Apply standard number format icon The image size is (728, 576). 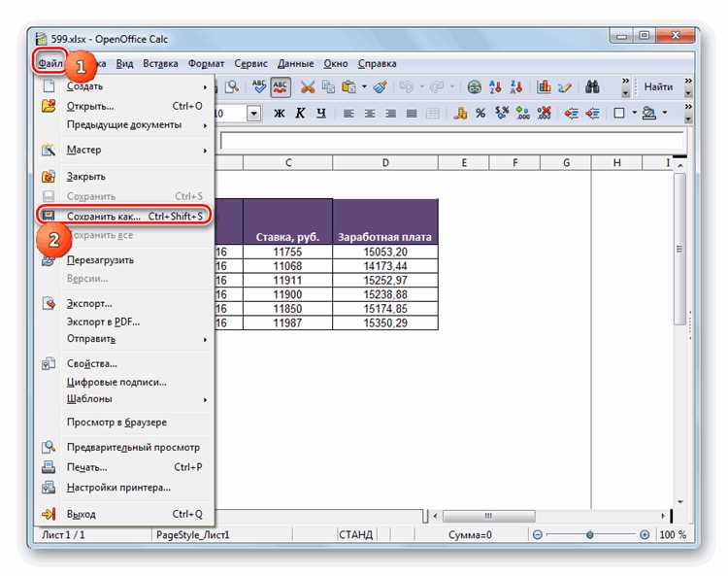pos(502,114)
